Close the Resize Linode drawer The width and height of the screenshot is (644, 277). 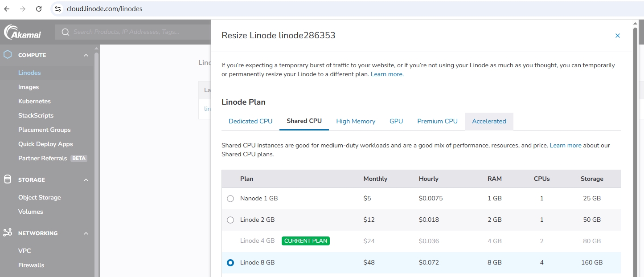click(x=617, y=36)
